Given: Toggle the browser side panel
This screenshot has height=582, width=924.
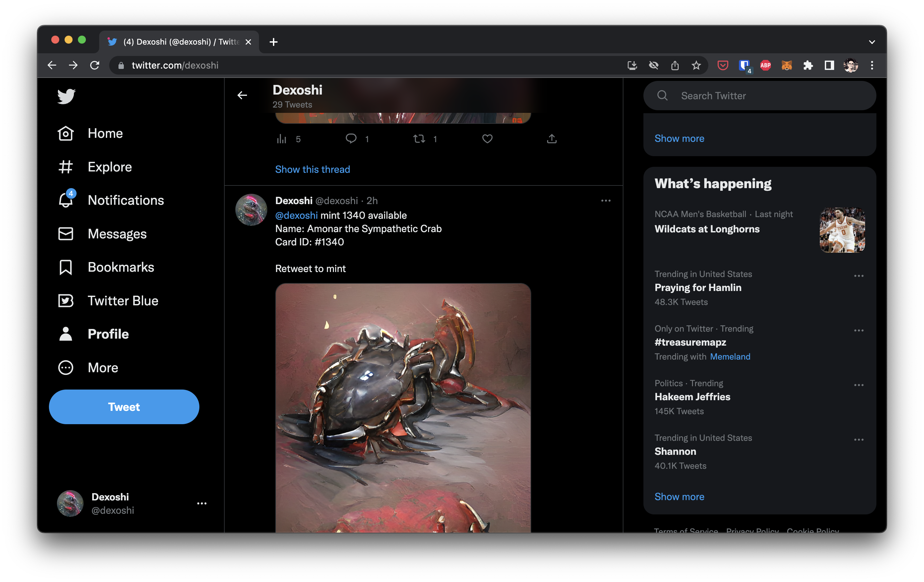Looking at the screenshot, I should 829,65.
